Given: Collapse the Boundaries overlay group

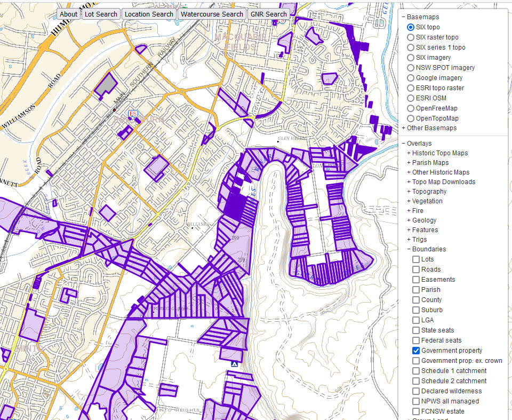Looking at the screenshot, I should tap(426, 249).
